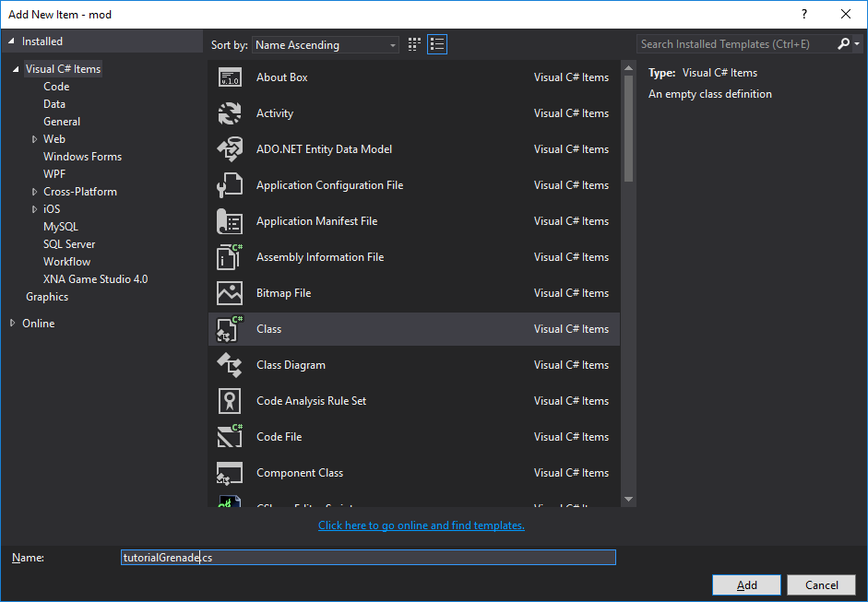Expand the Online section
868x602 pixels.
coord(12,324)
